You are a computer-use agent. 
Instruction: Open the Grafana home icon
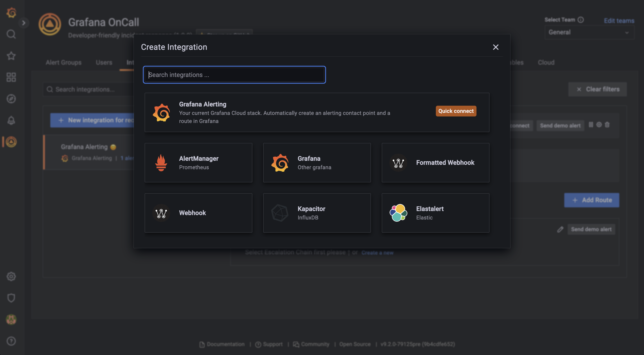pos(11,13)
